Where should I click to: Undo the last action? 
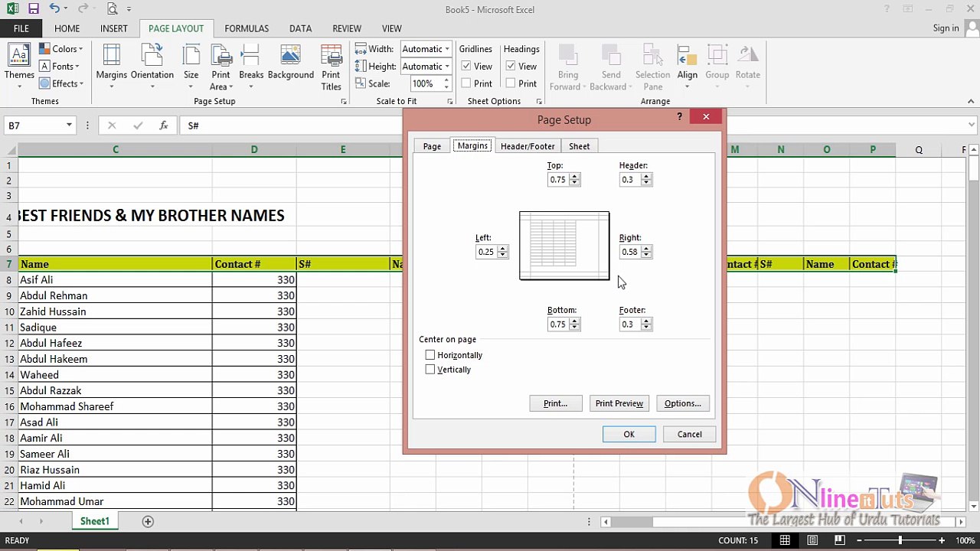(x=54, y=9)
